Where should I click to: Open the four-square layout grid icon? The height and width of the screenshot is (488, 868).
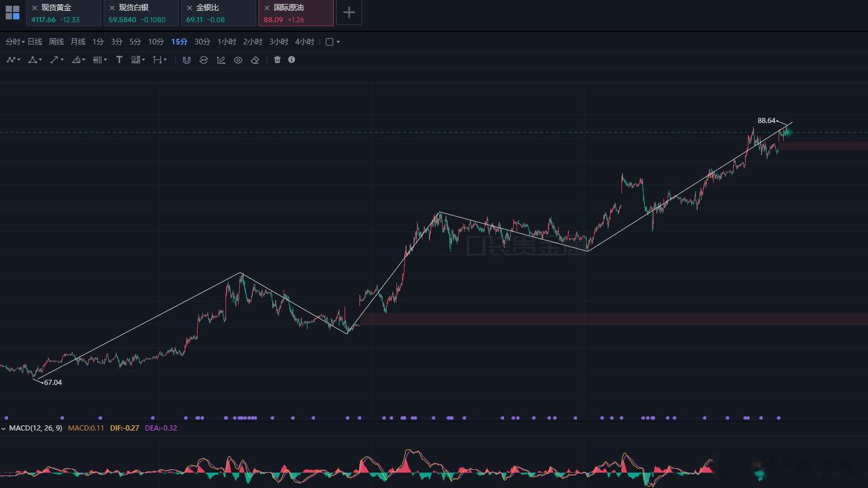13,13
